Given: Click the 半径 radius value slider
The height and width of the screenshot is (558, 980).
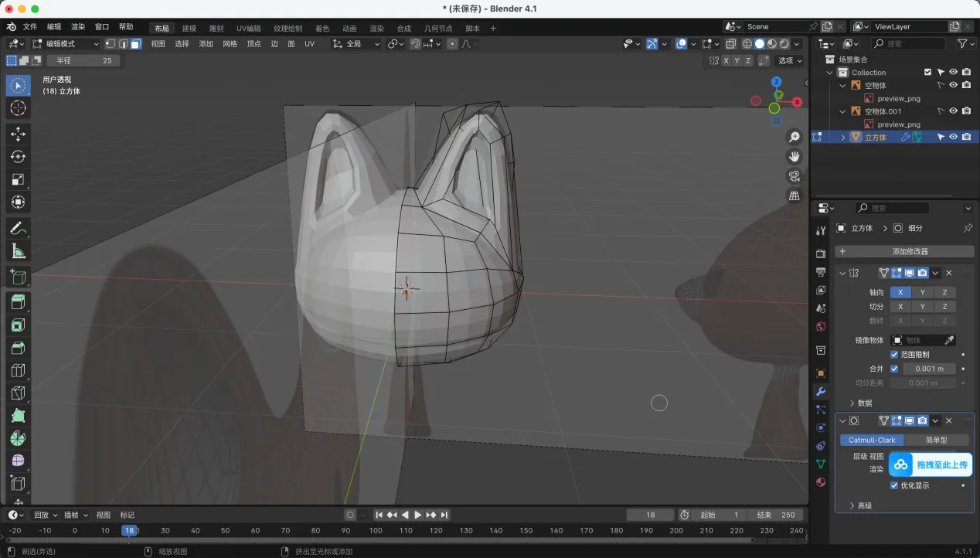Looking at the screenshot, I should point(83,60).
